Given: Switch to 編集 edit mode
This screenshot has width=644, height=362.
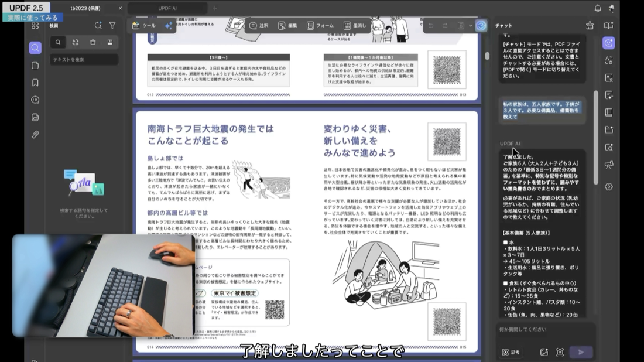Looking at the screenshot, I should [287, 25].
